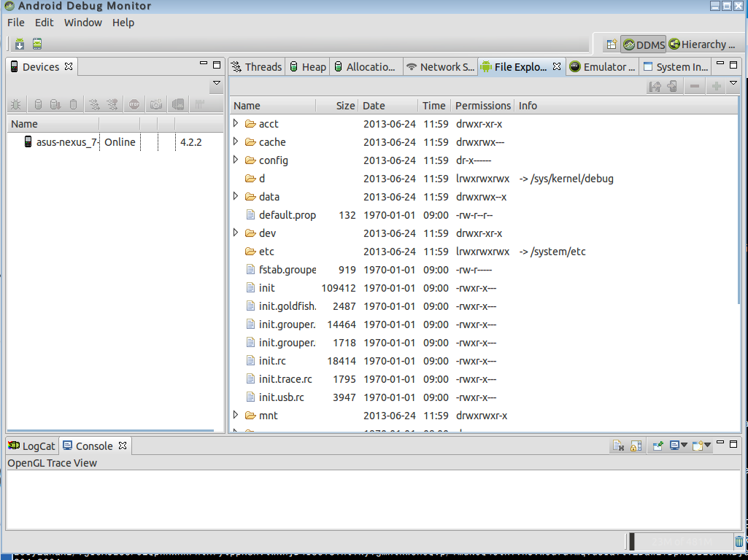Click the Clear Console icon

(x=618, y=446)
